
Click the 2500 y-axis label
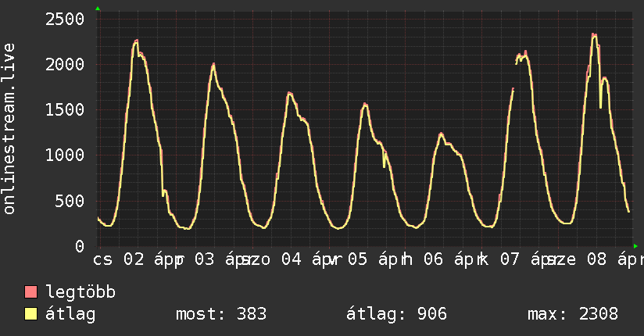[x=65, y=19]
